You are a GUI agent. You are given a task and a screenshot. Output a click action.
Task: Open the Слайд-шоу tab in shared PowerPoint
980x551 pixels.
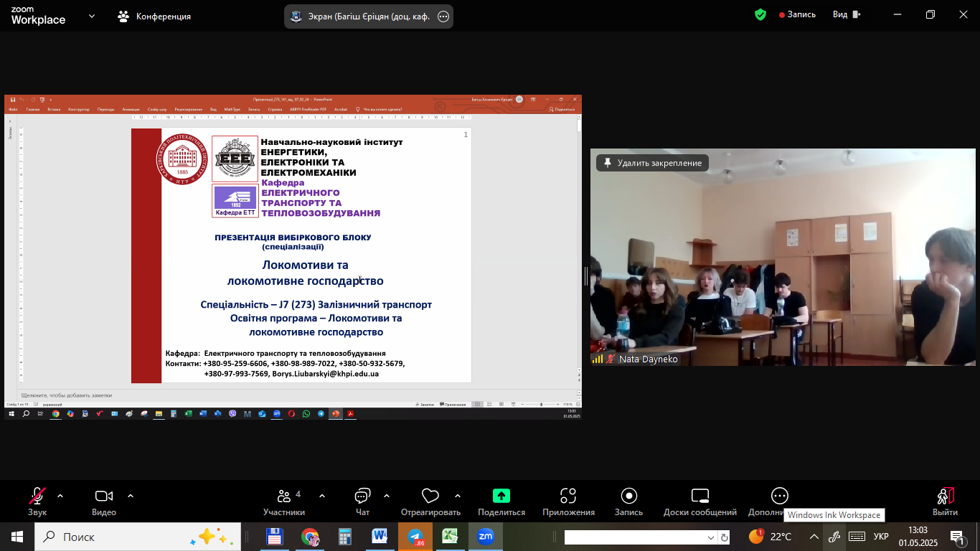pos(157,110)
